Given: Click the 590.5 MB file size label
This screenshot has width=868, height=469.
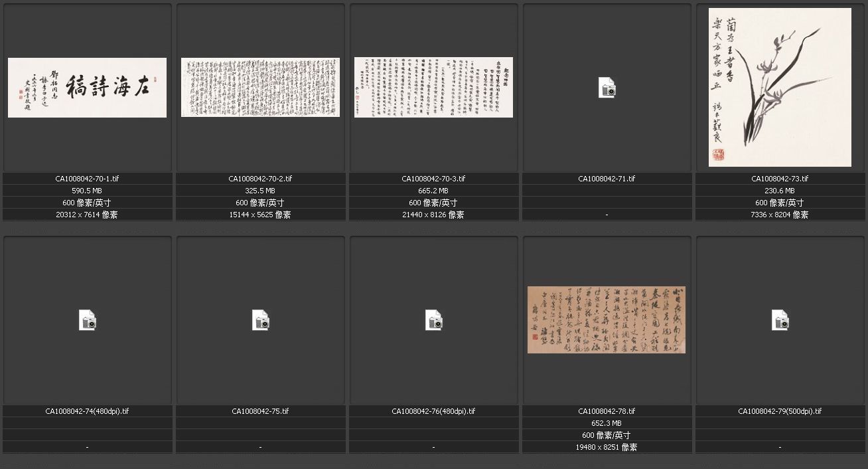Looking at the screenshot, I should 87,191.
